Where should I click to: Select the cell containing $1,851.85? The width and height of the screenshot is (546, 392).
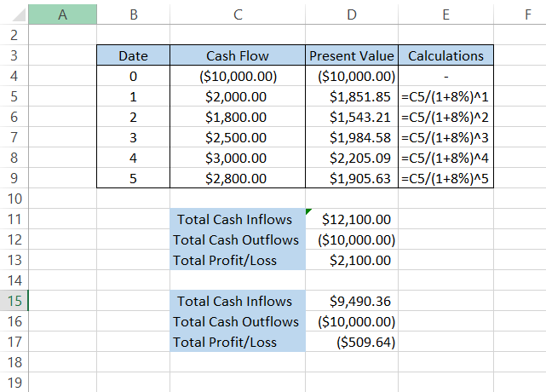pos(351,96)
